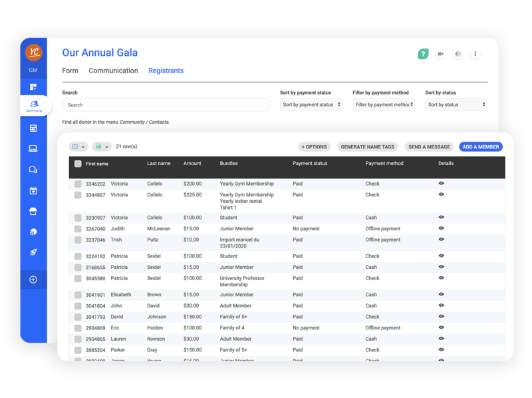Open the three-dot overflow menu
Image resolution: width=532 pixels, height=398 pixels.
click(475, 54)
